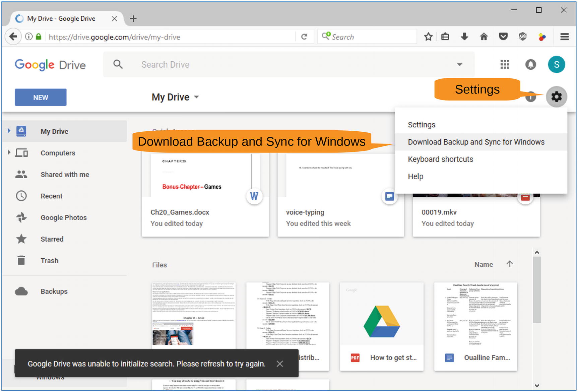Open the bookmarks list icon
Image resolution: width=578 pixels, height=392 pixels.
(445, 37)
